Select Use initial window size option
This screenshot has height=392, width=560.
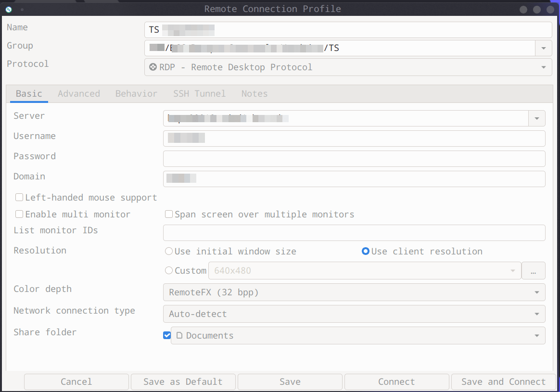[x=169, y=252]
